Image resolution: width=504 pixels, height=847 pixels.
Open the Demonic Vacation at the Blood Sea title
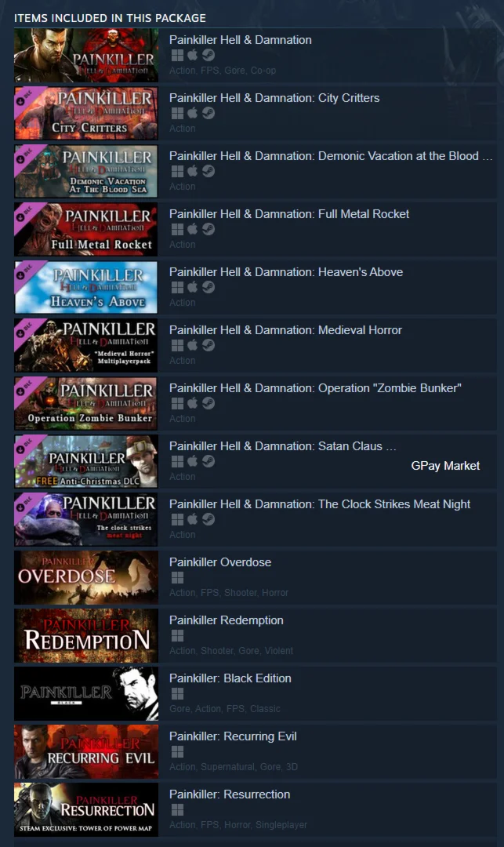tap(331, 155)
